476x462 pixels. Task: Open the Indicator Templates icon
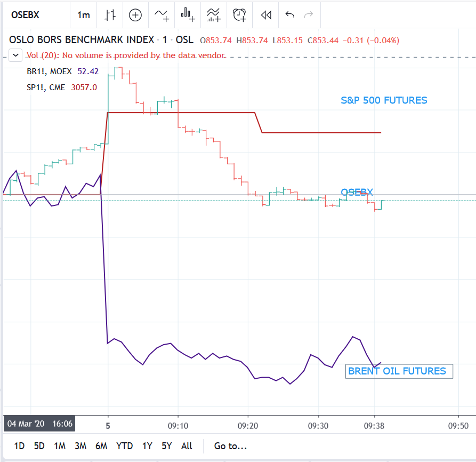tap(213, 15)
